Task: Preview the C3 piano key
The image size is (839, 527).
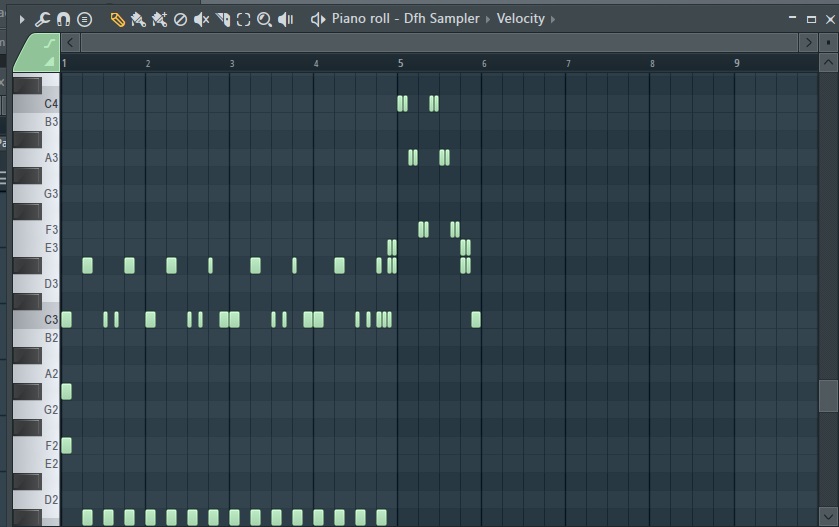Action: [x=36, y=320]
